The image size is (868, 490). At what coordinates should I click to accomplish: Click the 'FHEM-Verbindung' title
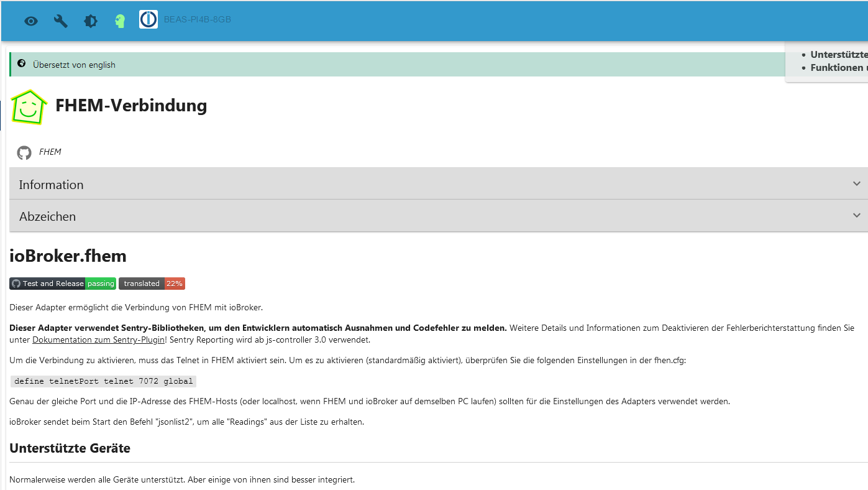(x=131, y=106)
